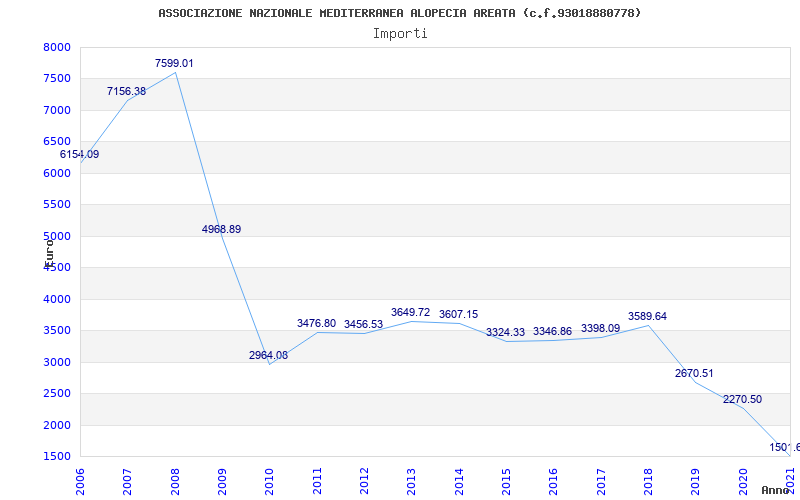Click the x-axis year 2014
The height and width of the screenshot is (500, 800).
point(459,482)
